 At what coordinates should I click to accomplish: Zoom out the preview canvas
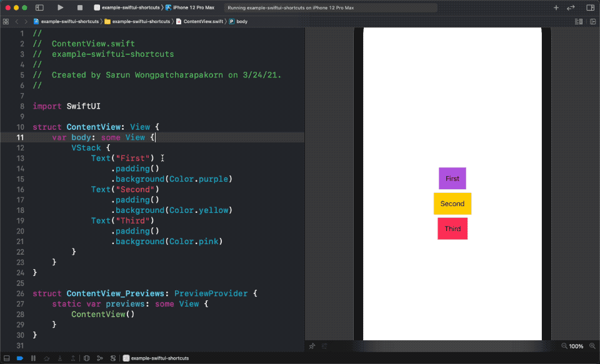(564, 346)
